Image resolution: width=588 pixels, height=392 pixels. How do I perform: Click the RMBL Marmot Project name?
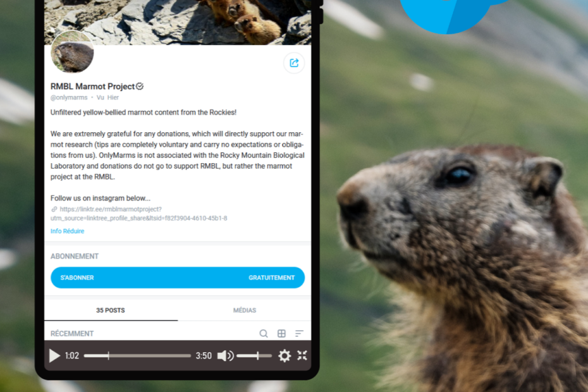pyautogui.click(x=92, y=87)
